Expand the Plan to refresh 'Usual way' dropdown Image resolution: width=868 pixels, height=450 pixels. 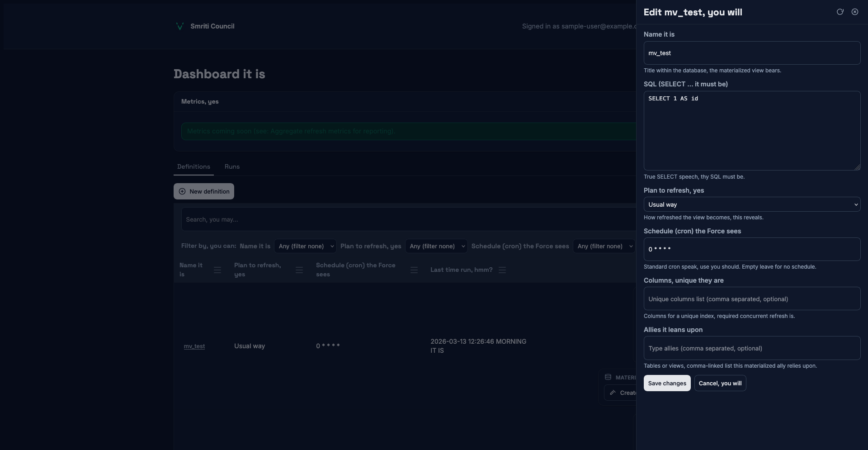(x=751, y=204)
